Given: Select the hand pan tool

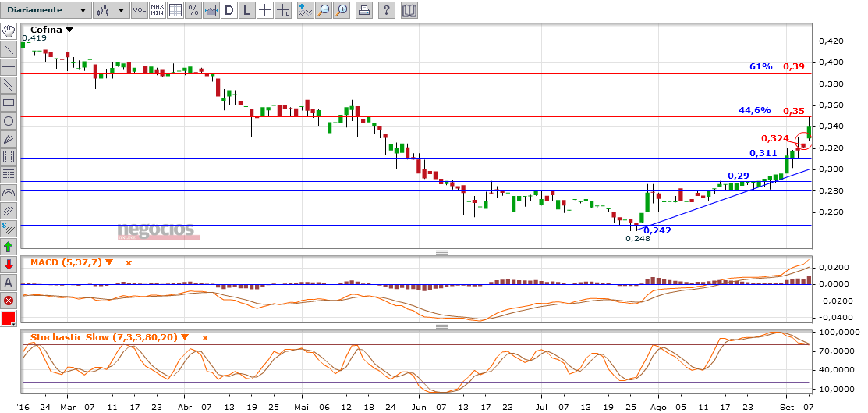Looking at the screenshot, I should [x=9, y=30].
